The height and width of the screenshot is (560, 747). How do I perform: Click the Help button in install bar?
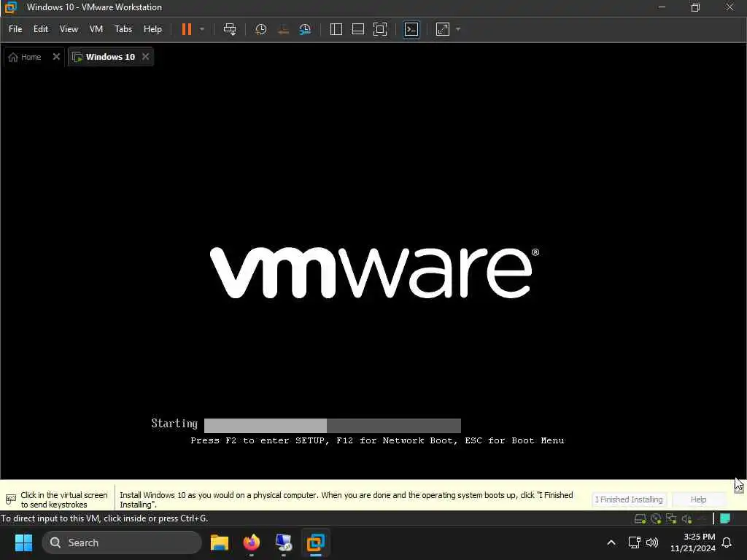pyautogui.click(x=698, y=499)
